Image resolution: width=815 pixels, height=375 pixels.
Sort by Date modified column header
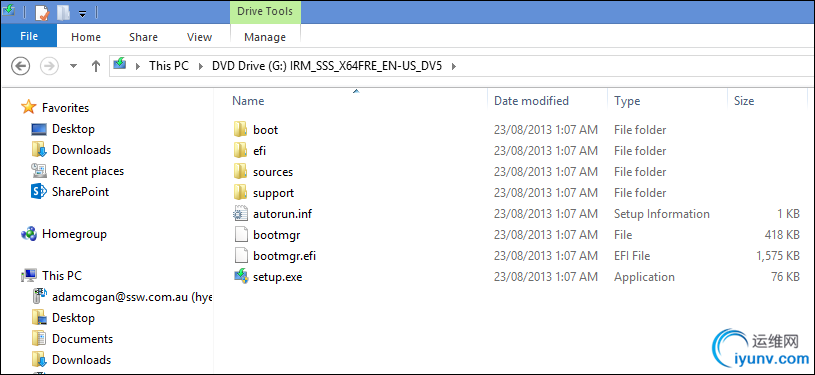[531, 101]
